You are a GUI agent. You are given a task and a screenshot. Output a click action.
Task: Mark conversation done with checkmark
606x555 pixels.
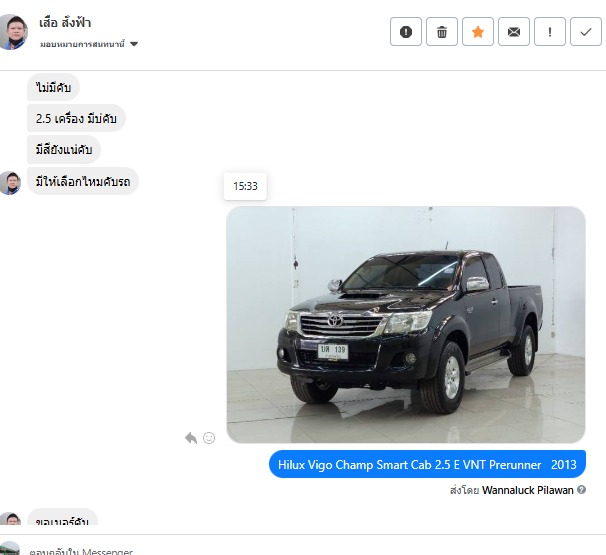click(x=586, y=32)
